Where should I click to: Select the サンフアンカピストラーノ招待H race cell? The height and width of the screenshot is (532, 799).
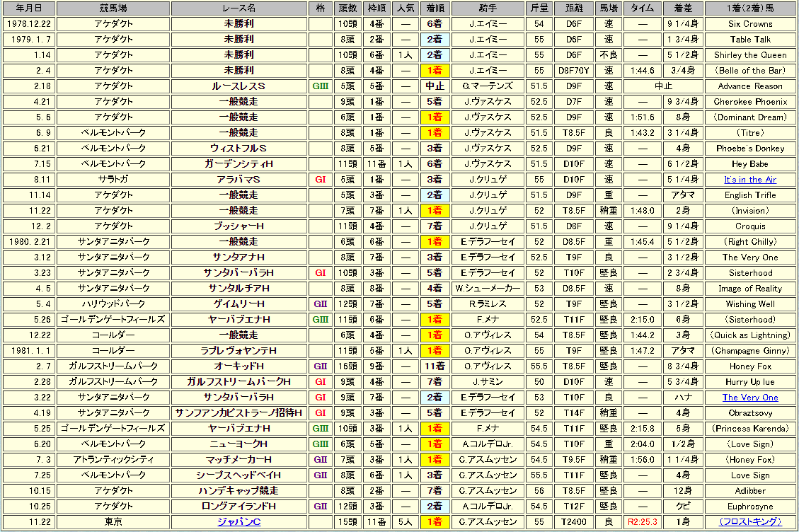(239, 412)
